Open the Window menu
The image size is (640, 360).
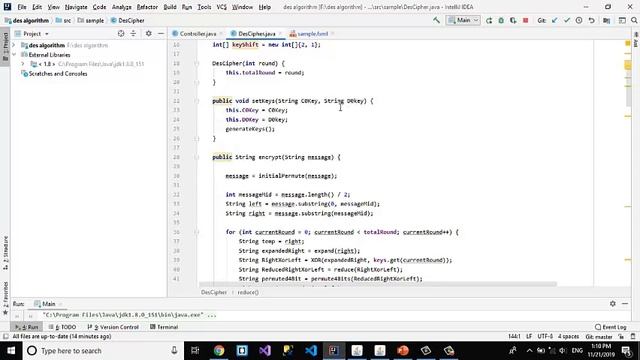pyautogui.click(x=242, y=7)
